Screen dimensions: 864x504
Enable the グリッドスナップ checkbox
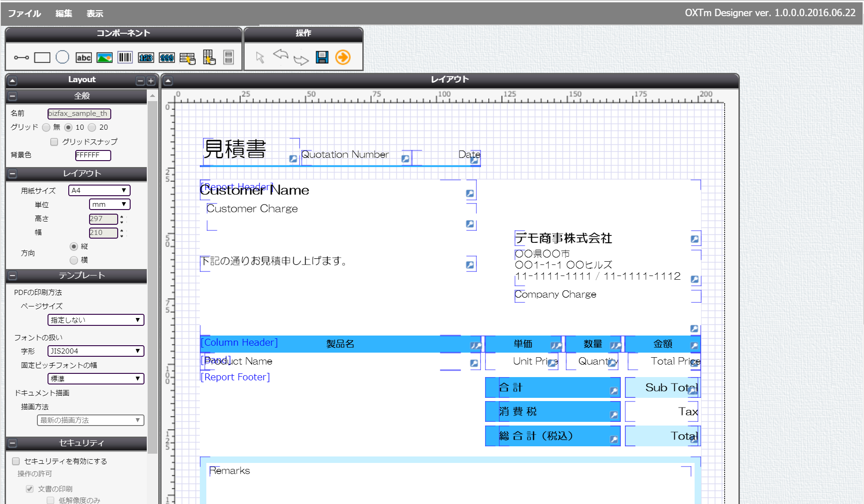pos(54,142)
